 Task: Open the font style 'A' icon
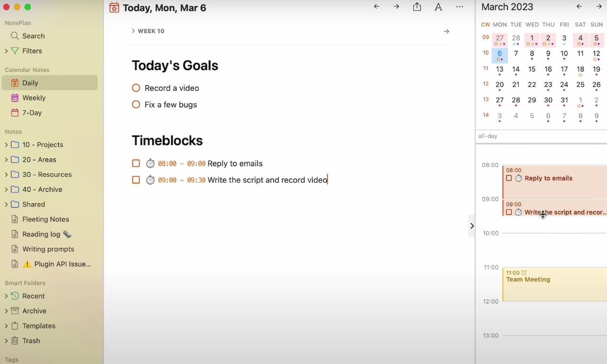pos(438,7)
